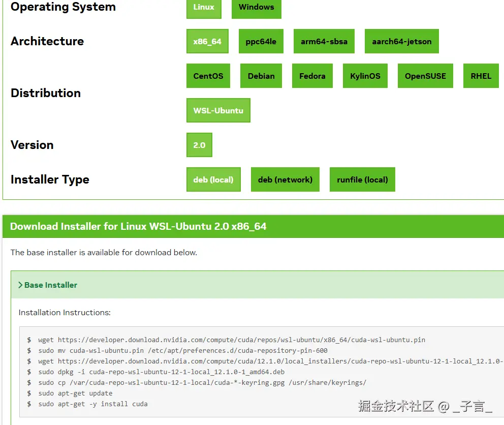
Task: Select the Linux operating system button
Action: 204,8
